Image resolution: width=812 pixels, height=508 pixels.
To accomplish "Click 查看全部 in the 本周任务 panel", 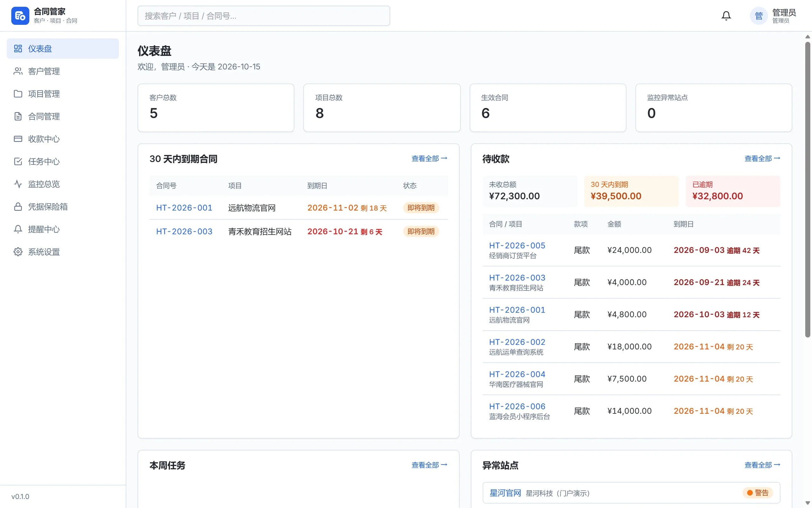I will (x=429, y=465).
